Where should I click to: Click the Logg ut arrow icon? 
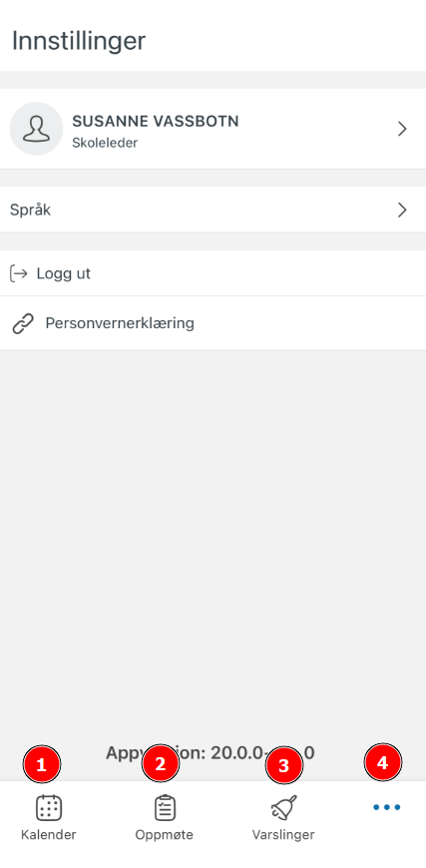[19, 273]
